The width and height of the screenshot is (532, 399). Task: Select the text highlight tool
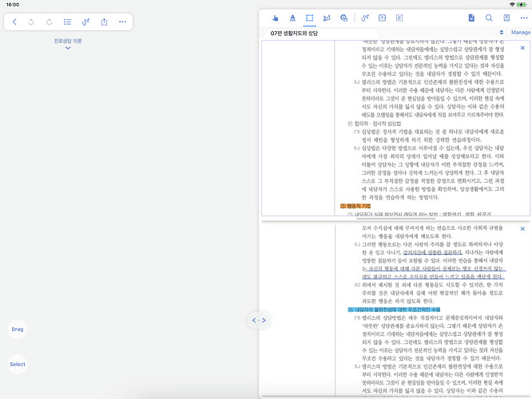point(292,18)
